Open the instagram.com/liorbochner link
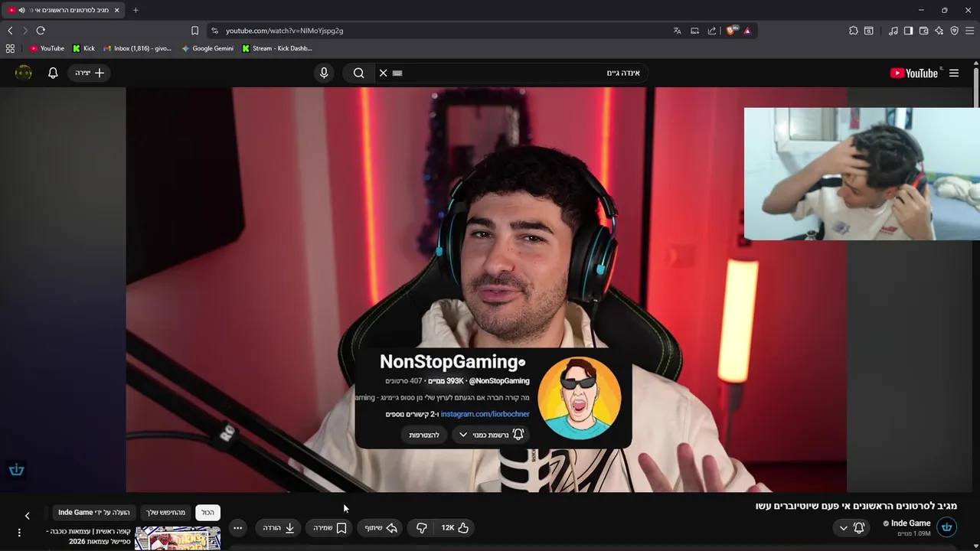 coord(485,414)
